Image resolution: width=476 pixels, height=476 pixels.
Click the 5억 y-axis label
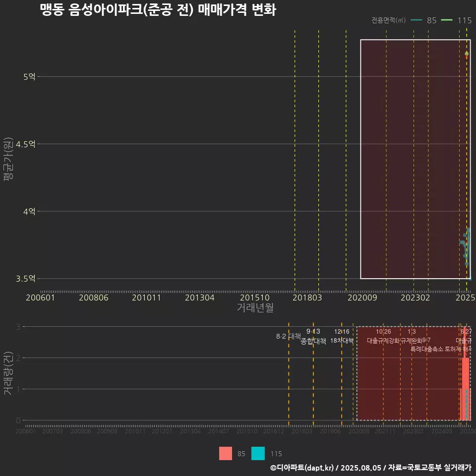click(29, 77)
